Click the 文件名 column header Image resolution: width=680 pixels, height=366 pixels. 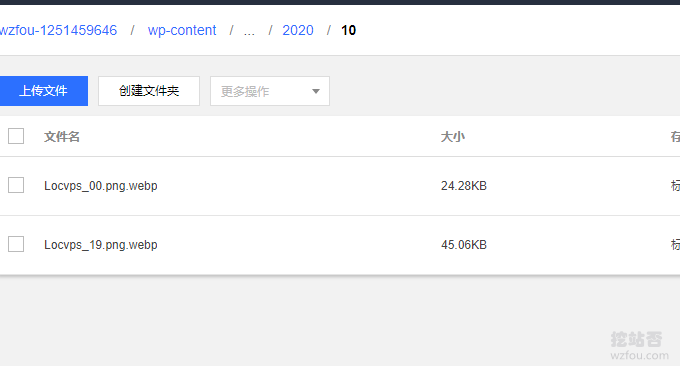62,137
